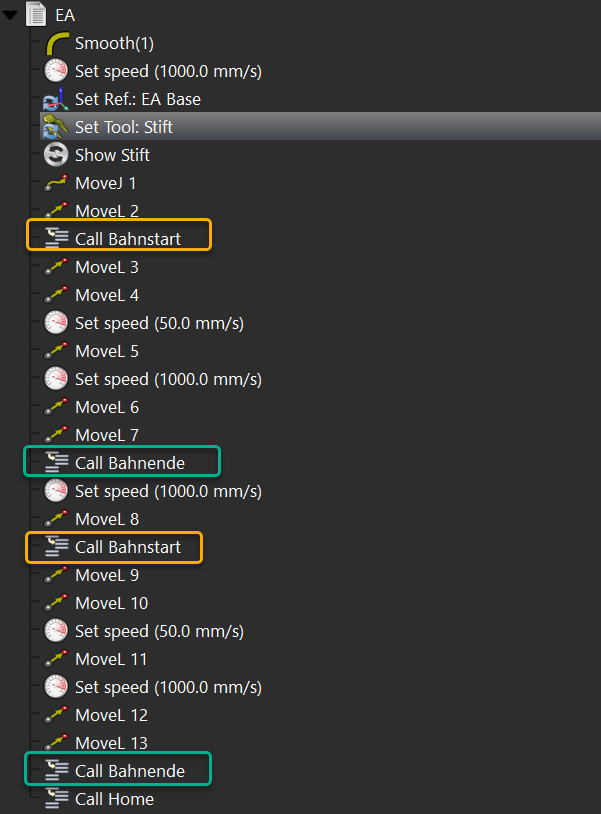
Task: Click the speed icon directly above MoveL 11
Action: pos(56,632)
